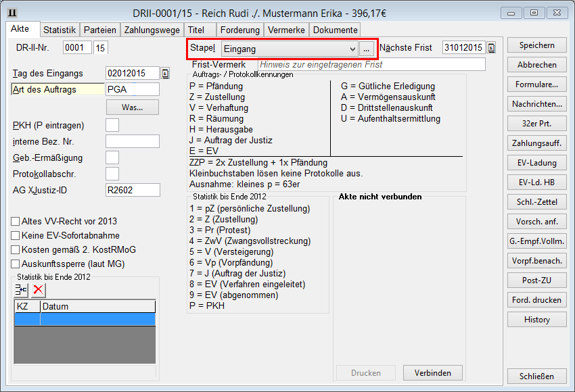575x392 pixels.
Task: Go to the Dokumente tab
Action: pyautogui.click(x=335, y=30)
